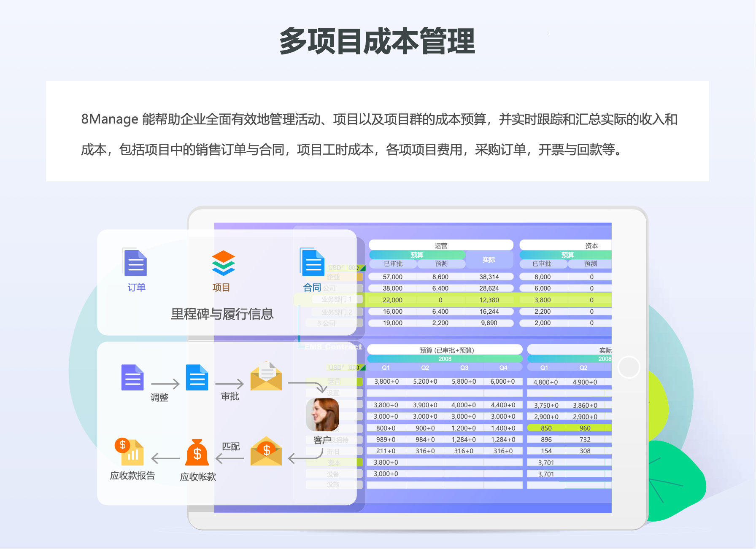This screenshot has width=756, height=549.
Task: Click the blue document icon before 审批
Action: (197, 377)
